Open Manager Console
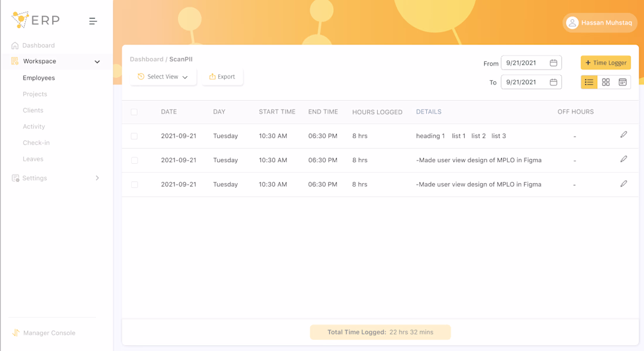 (49, 332)
